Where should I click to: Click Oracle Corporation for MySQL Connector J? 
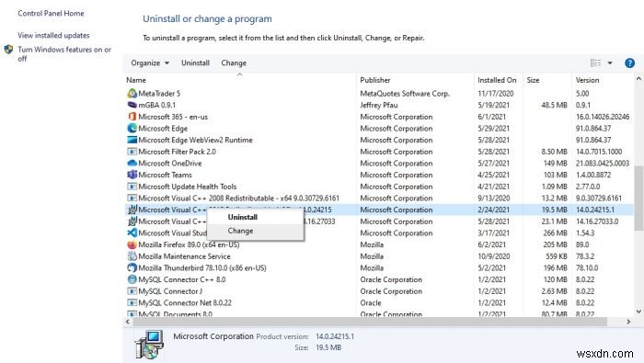pos(391,291)
